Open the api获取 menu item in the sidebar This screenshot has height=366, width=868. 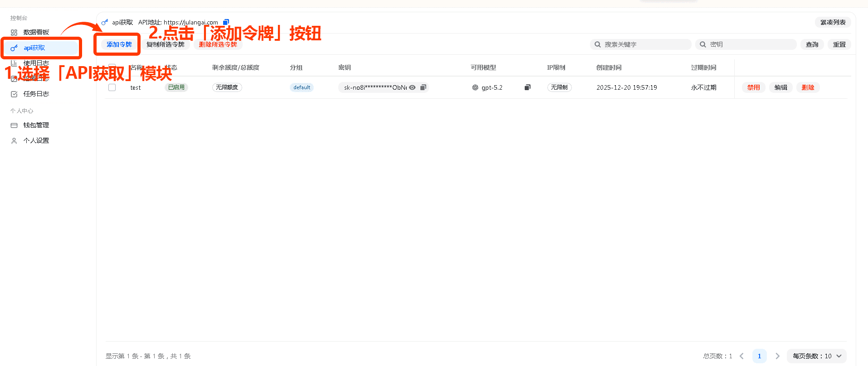pyautogui.click(x=34, y=48)
